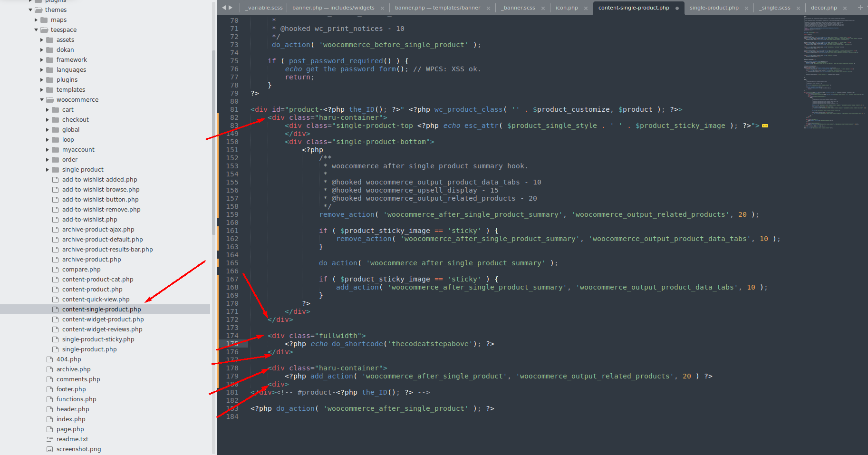Open add-to-wishlist-button.php in sidebar

[x=100, y=200]
